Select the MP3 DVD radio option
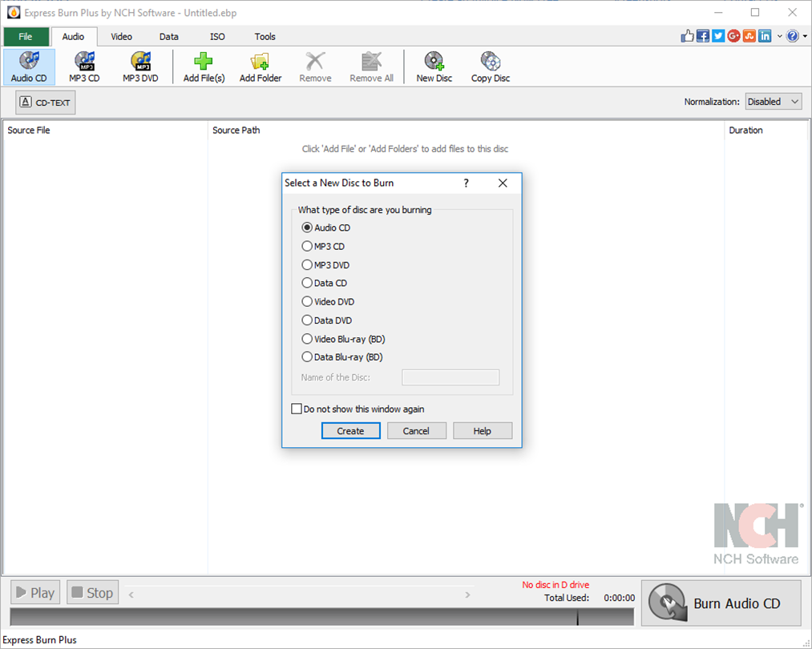This screenshot has height=649, width=812. [306, 264]
